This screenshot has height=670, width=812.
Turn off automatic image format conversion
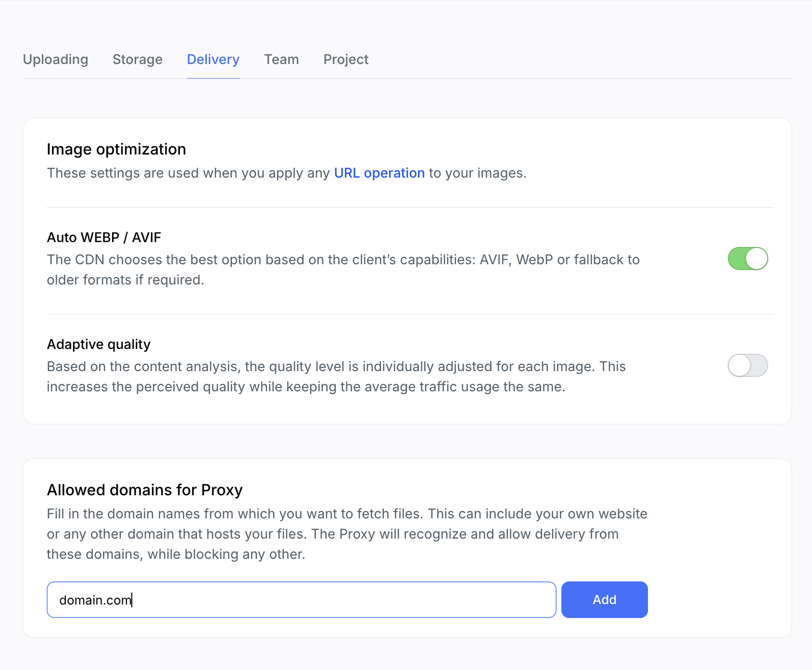coord(748,258)
